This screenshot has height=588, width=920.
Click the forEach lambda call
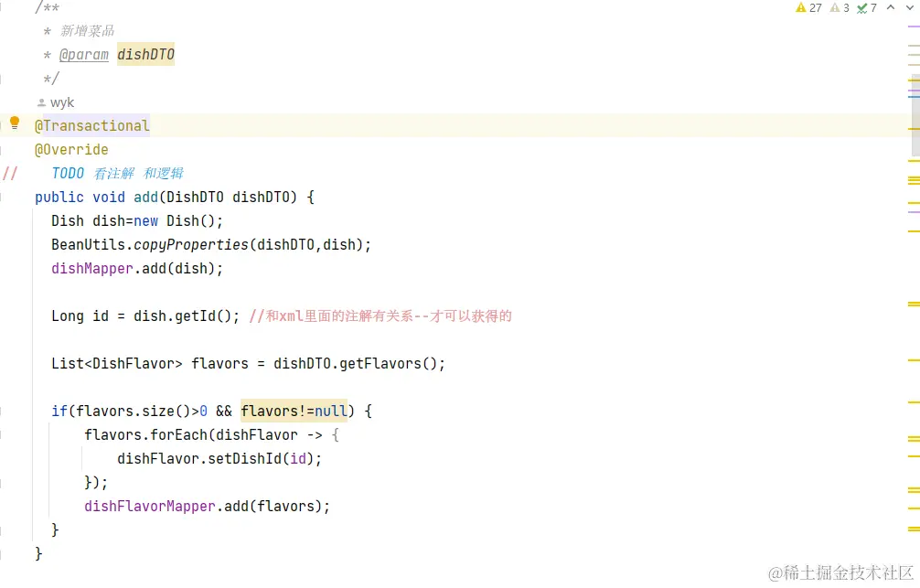click(x=178, y=435)
